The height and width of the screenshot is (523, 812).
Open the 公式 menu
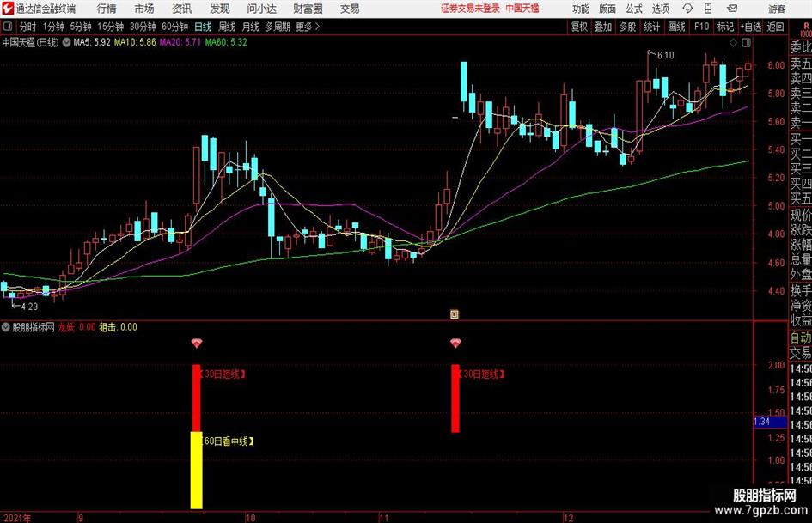634,9
